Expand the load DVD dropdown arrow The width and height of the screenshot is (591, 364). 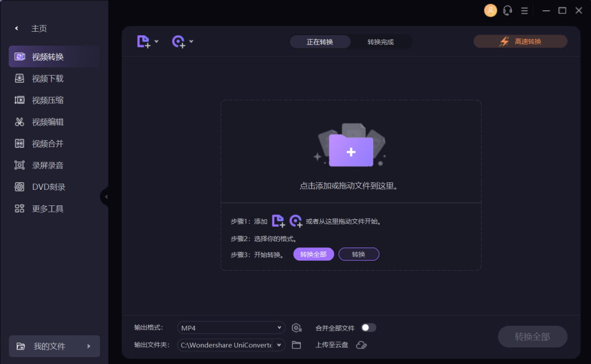click(x=191, y=42)
